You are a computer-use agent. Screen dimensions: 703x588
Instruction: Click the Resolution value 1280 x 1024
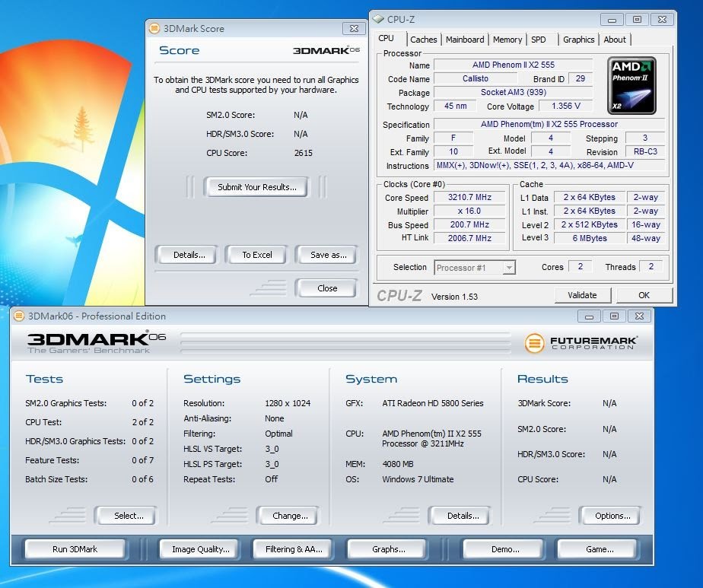pos(288,403)
